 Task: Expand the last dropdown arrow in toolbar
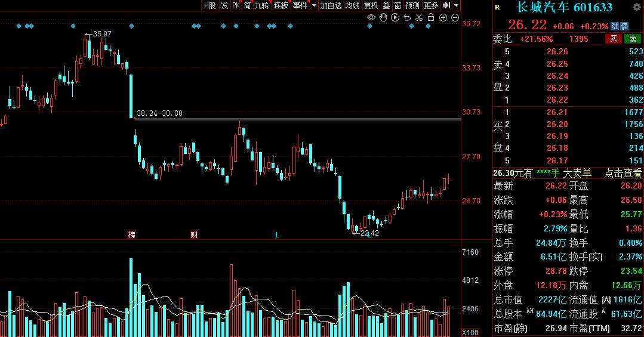[x=457, y=5]
